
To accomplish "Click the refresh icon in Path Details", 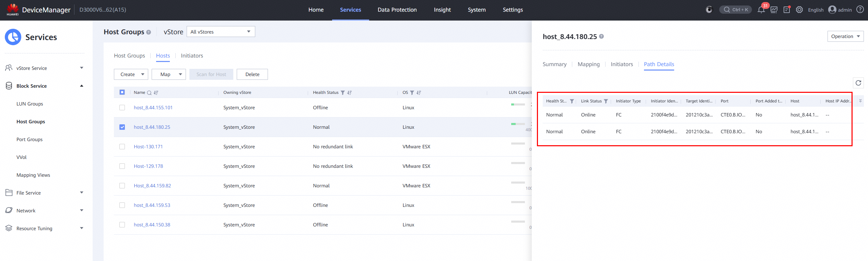I will tap(858, 83).
